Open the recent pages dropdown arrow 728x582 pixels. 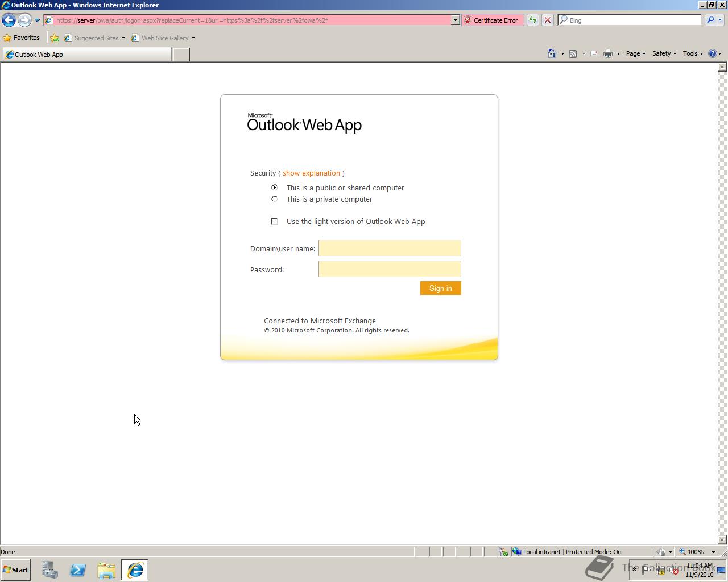[x=37, y=20]
